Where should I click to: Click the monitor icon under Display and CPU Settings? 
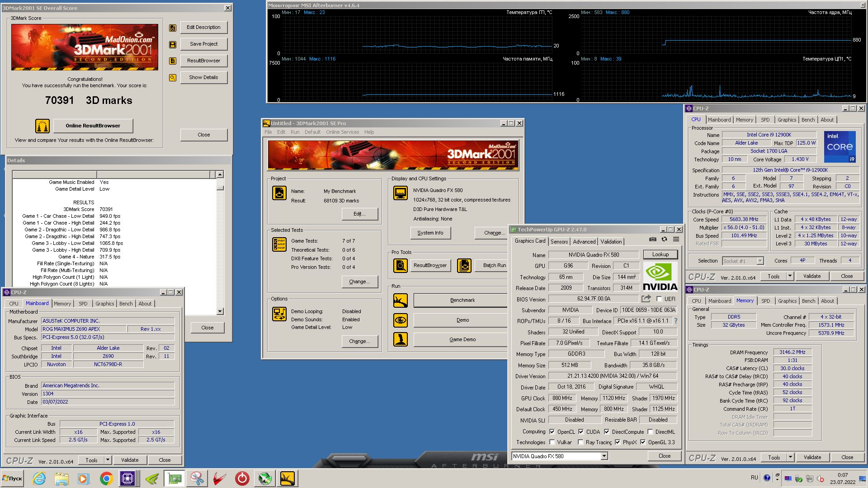pyautogui.click(x=400, y=193)
